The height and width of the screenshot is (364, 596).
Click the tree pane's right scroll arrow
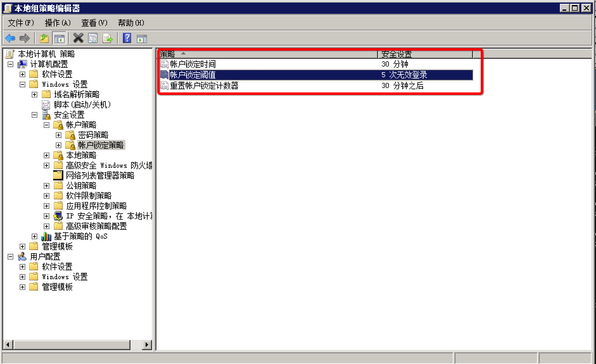point(147,345)
